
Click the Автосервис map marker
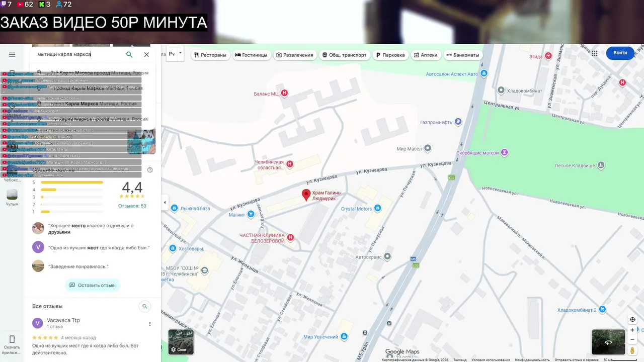pyautogui.click(x=387, y=256)
